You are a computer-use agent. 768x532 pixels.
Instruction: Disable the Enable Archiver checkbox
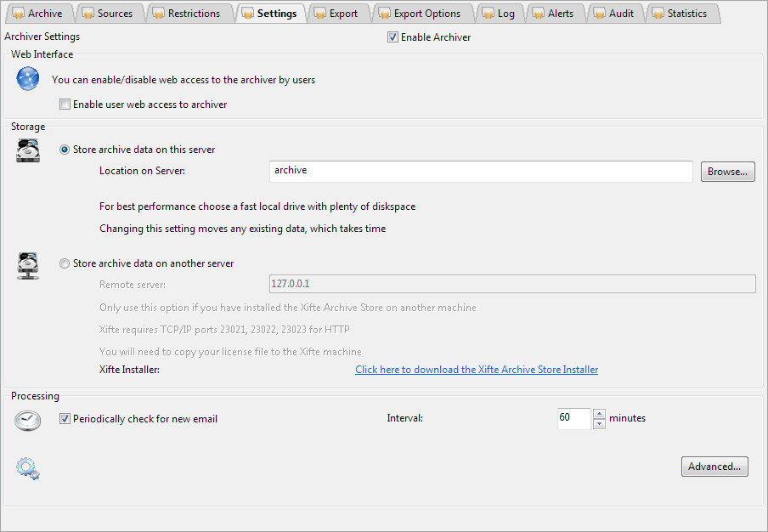point(392,37)
